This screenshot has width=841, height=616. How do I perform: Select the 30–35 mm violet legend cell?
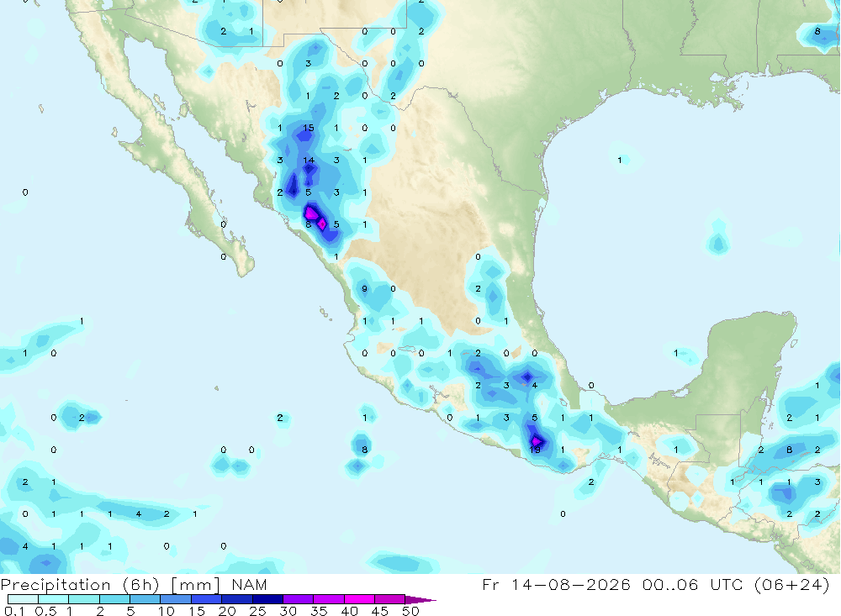(299, 599)
